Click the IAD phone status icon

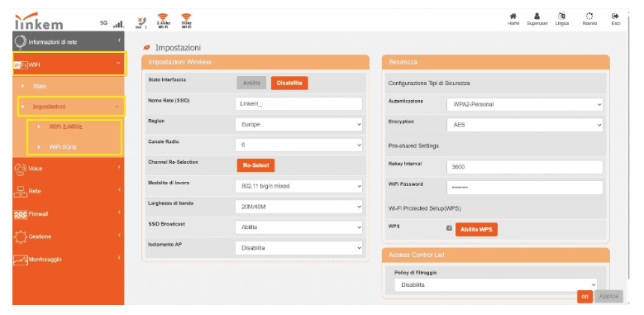(x=141, y=22)
